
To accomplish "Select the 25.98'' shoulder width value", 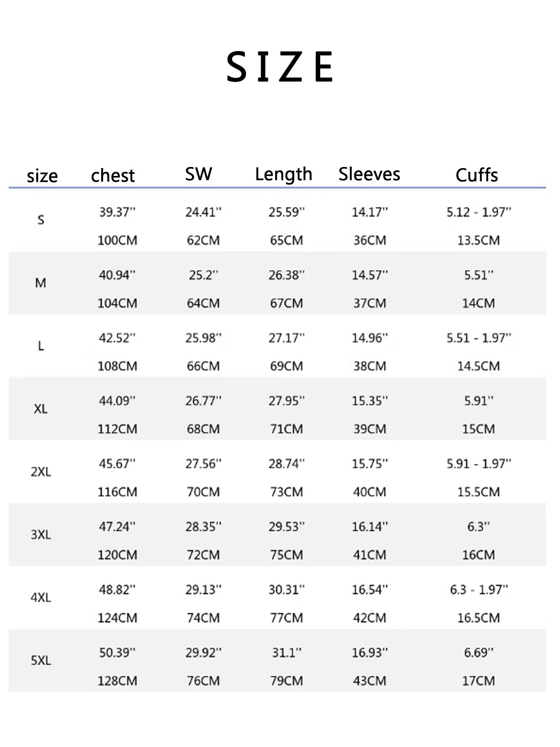I will click(x=203, y=338).
